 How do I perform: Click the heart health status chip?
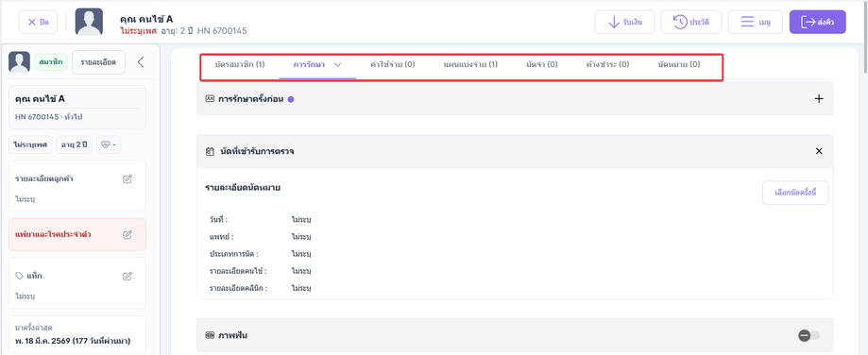[109, 144]
